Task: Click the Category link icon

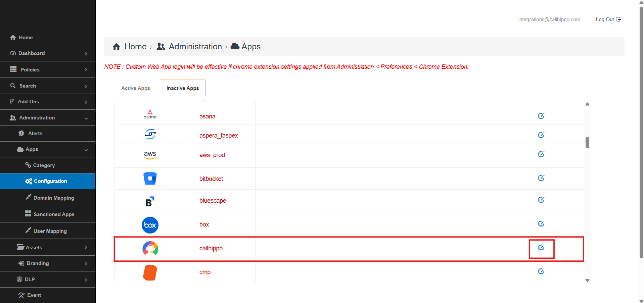Action: pos(28,165)
